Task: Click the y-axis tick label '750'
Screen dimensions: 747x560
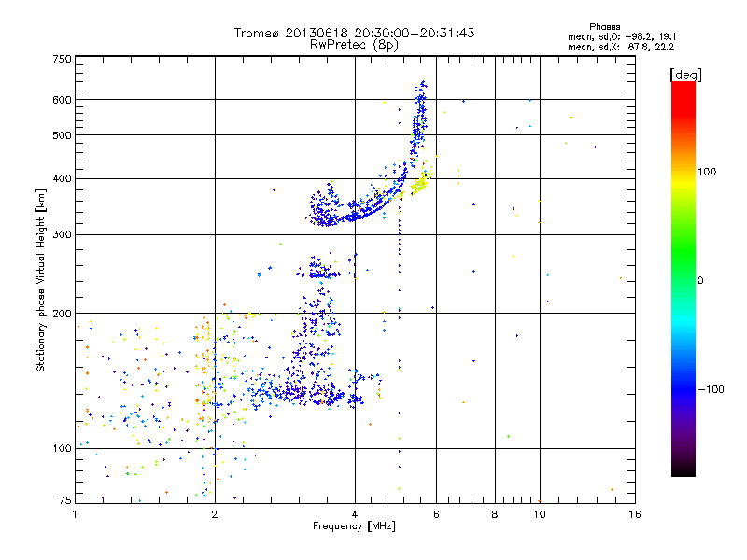Action: [x=62, y=59]
